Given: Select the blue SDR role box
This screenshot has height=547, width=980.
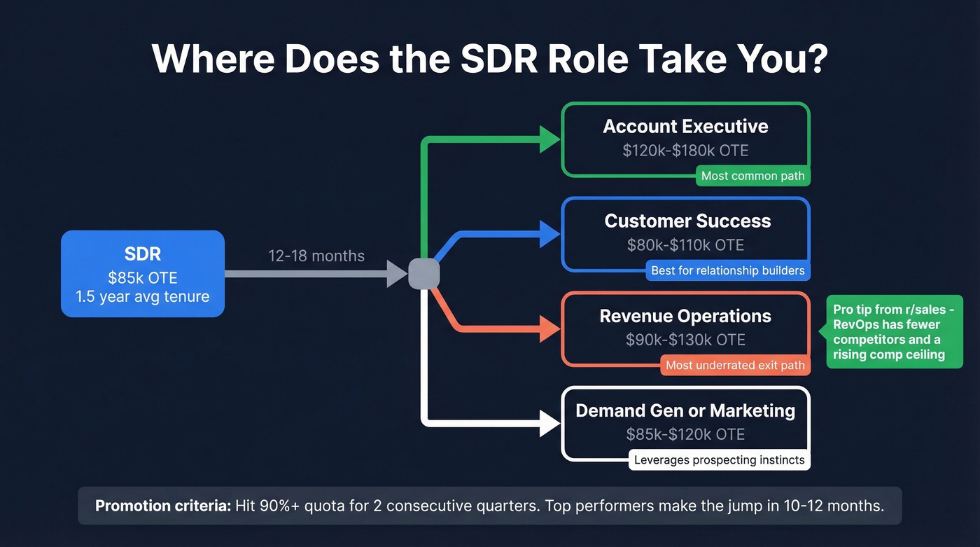Looking at the screenshot, I should point(142,273).
